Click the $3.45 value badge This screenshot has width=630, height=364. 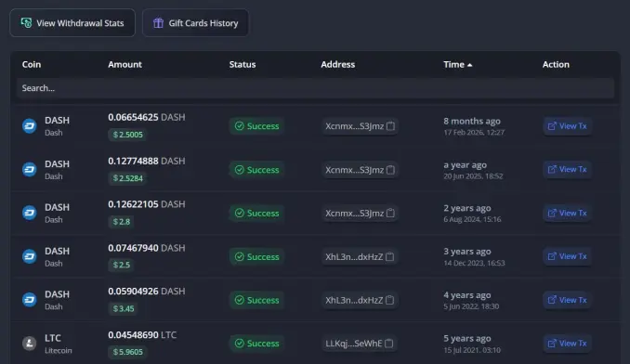pyautogui.click(x=124, y=308)
